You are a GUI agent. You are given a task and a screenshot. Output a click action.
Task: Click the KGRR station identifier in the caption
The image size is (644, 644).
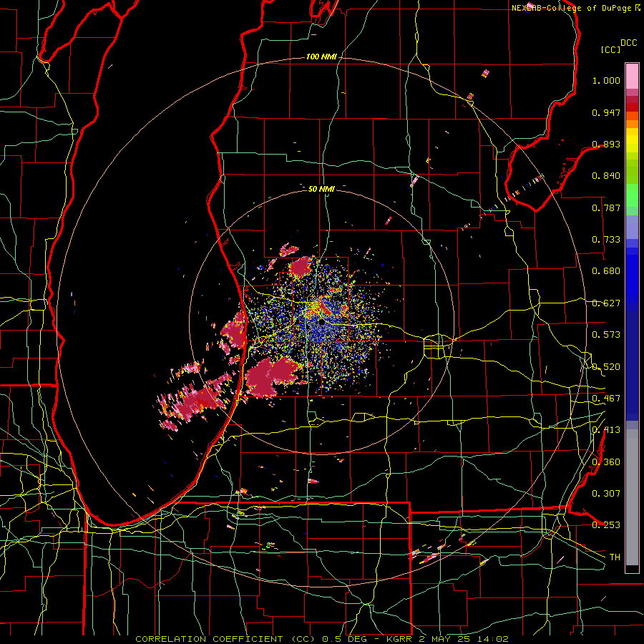pos(401,639)
